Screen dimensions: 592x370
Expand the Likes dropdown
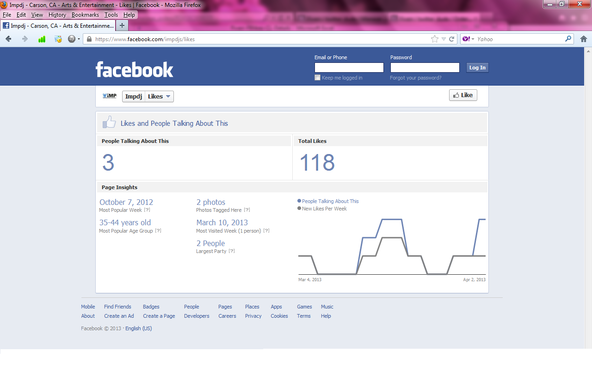[159, 96]
